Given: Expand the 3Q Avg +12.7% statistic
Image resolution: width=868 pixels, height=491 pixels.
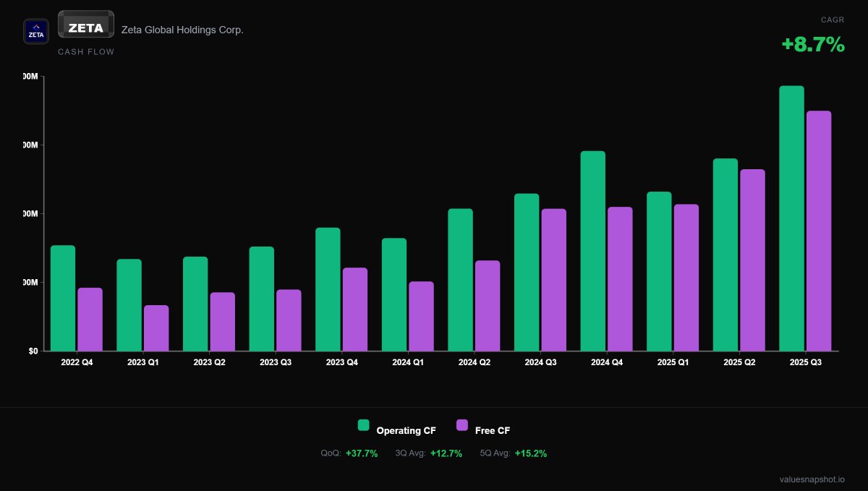Looking at the screenshot, I should click(429, 453).
